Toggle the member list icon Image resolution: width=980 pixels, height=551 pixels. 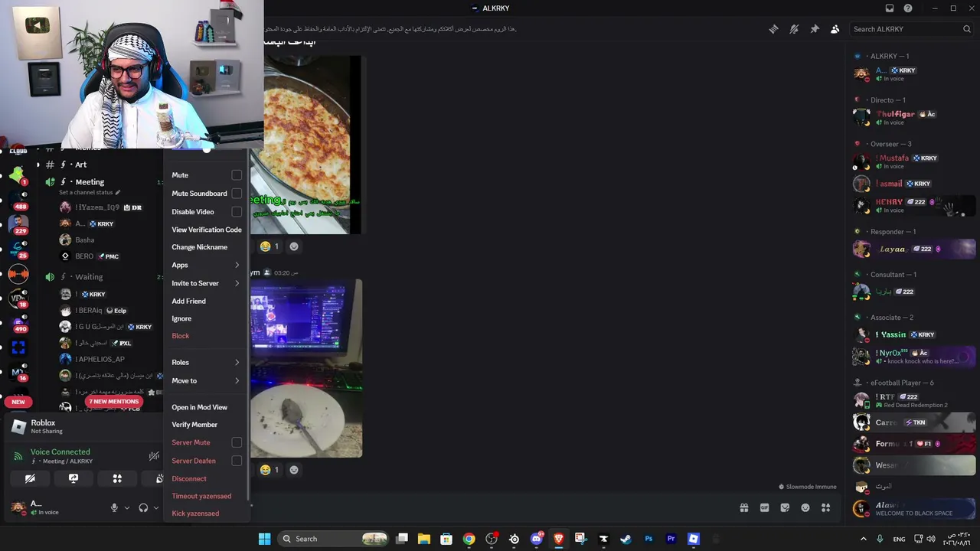tap(835, 29)
